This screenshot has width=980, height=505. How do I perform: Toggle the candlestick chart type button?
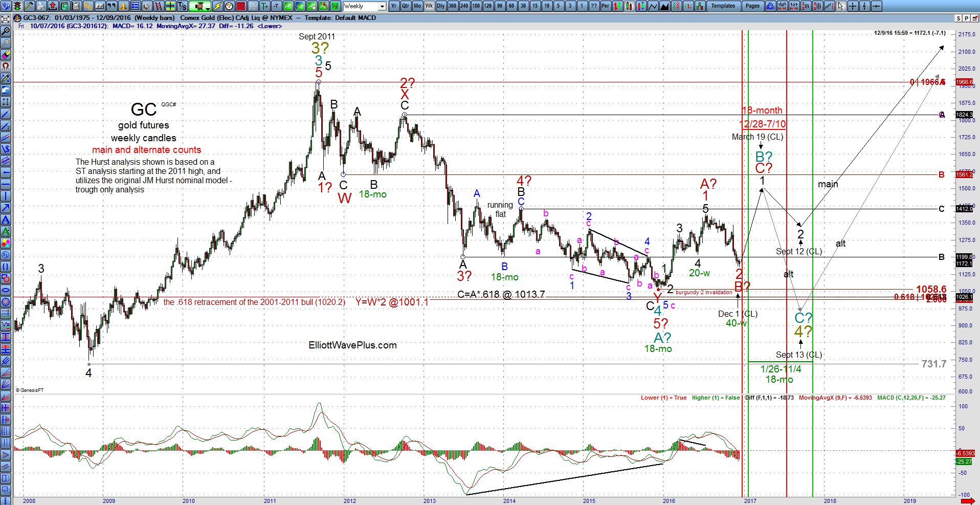coord(629,6)
